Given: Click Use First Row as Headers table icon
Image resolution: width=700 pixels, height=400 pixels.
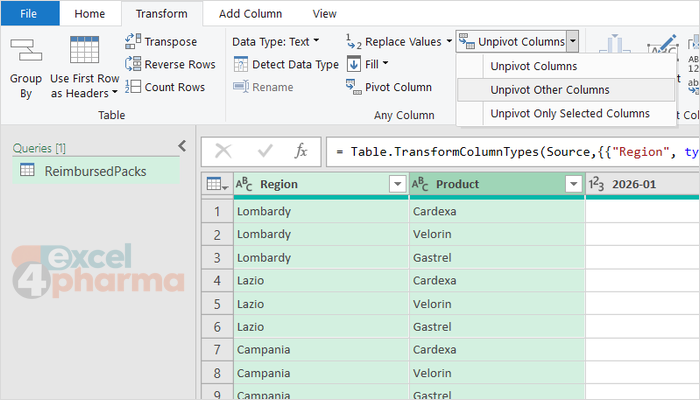Looking at the screenshot, I should (x=84, y=50).
